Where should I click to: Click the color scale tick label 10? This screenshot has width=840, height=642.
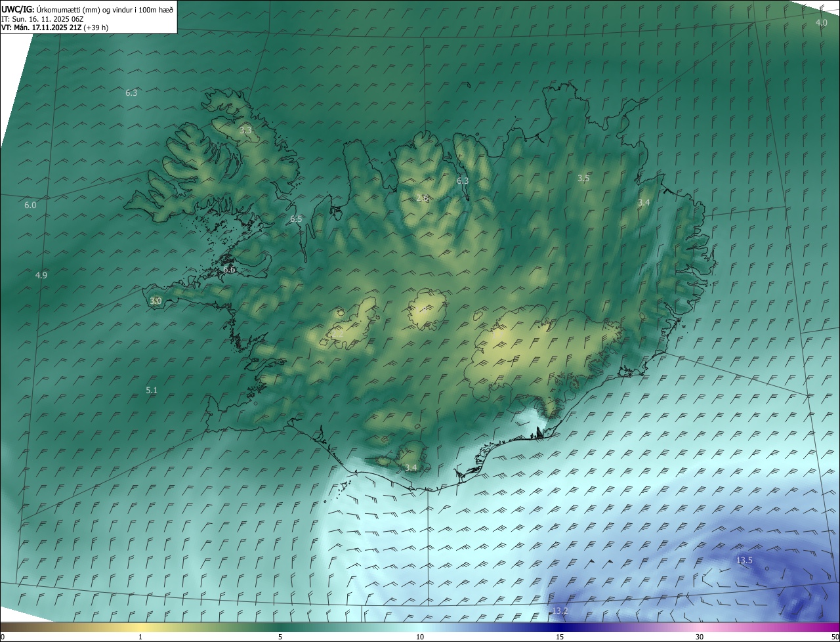pos(420,637)
